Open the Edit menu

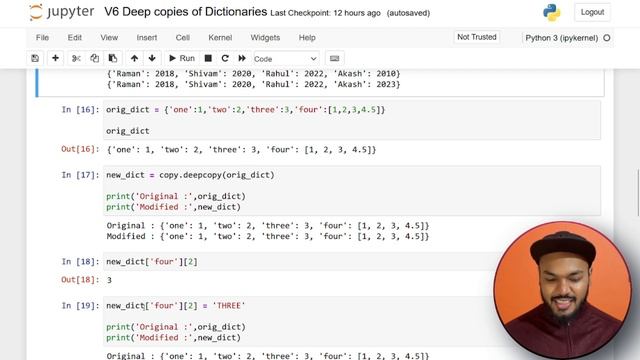pos(75,38)
